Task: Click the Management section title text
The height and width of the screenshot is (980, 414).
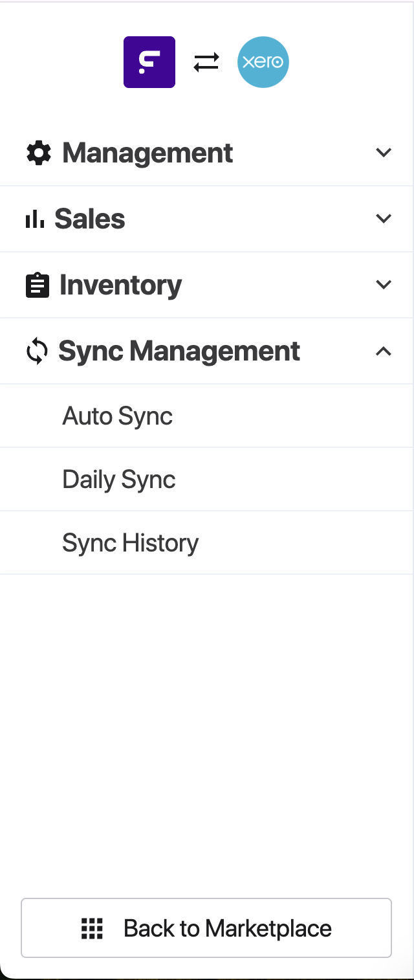Action: point(147,153)
